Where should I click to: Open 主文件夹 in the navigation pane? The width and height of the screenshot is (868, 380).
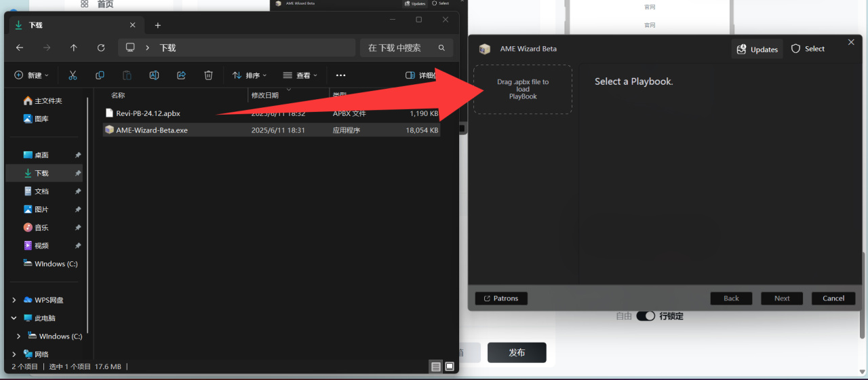[x=43, y=100]
